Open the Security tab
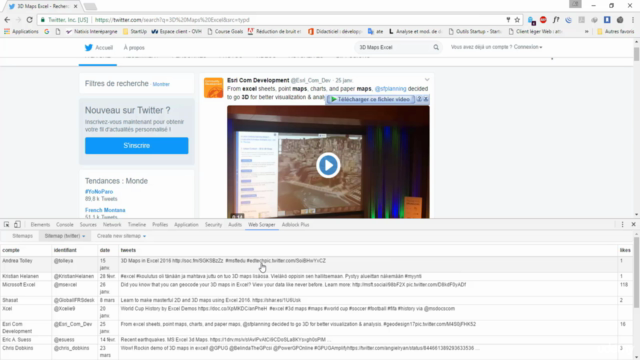The width and height of the screenshot is (640, 360). click(x=213, y=224)
